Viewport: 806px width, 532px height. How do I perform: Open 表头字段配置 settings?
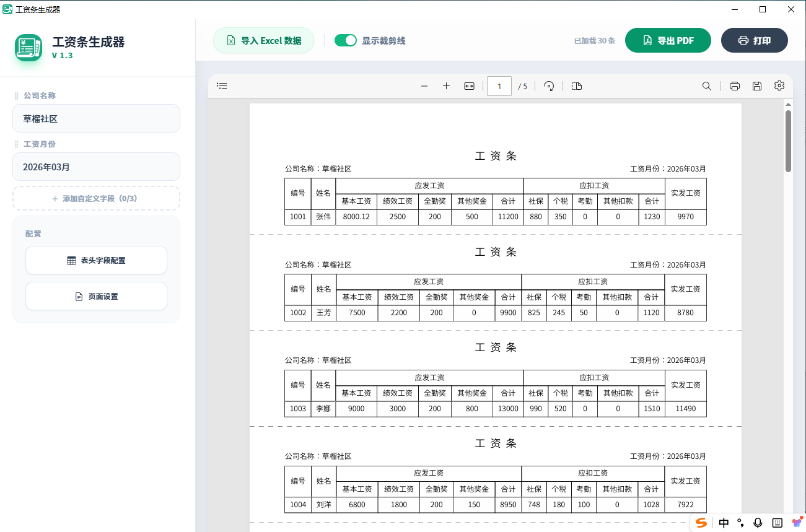(x=96, y=260)
